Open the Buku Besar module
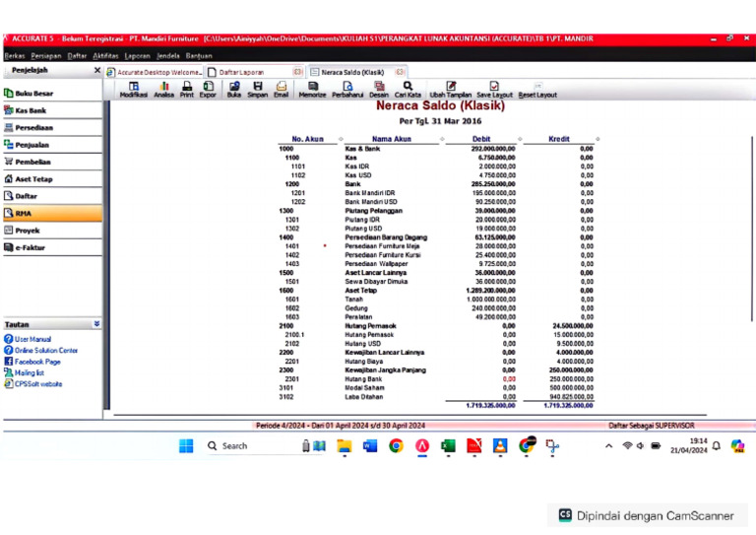Screen dimensions: 756x535 tap(52, 93)
